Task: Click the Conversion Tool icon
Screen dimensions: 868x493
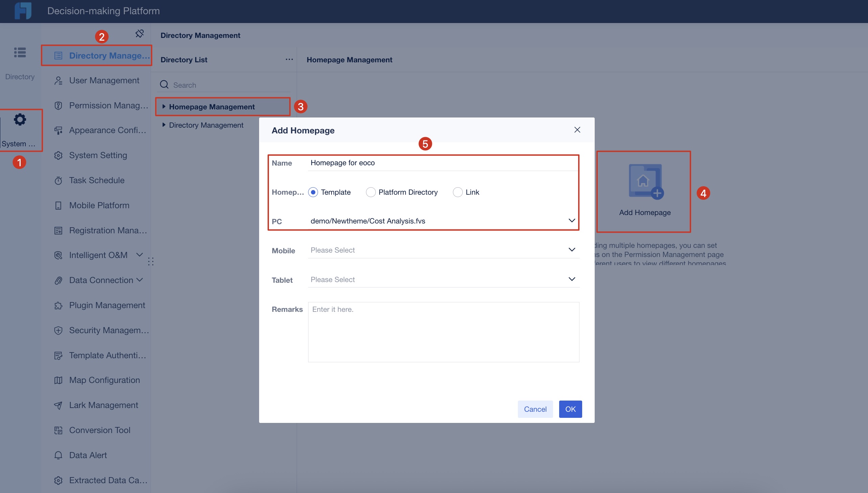Action: pos(58,430)
